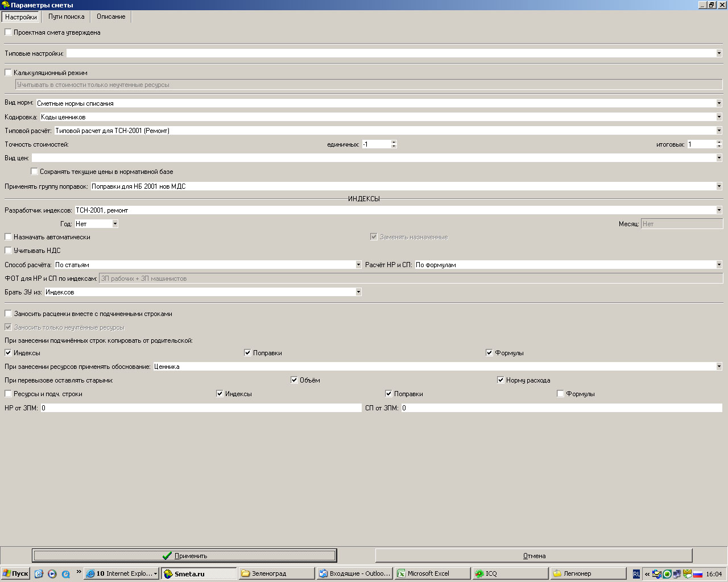The width and height of the screenshot is (728, 582).
Task: Uncheck the Норму расхода checkbox
Action: [500, 380]
